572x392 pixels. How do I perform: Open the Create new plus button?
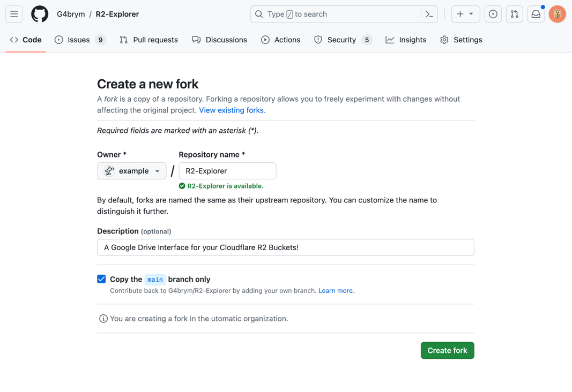pyautogui.click(x=465, y=14)
